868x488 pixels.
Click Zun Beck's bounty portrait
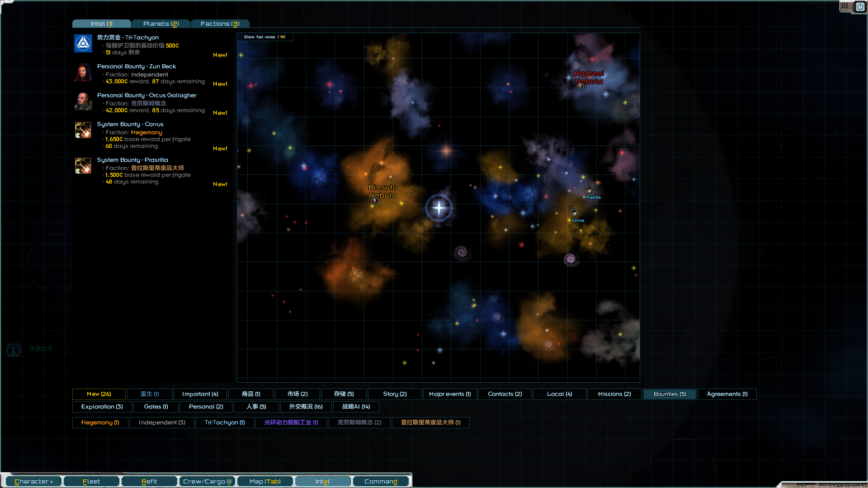[83, 72]
